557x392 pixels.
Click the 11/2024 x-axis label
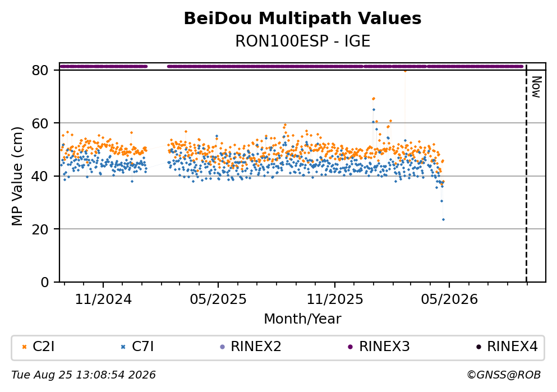tap(103, 299)
